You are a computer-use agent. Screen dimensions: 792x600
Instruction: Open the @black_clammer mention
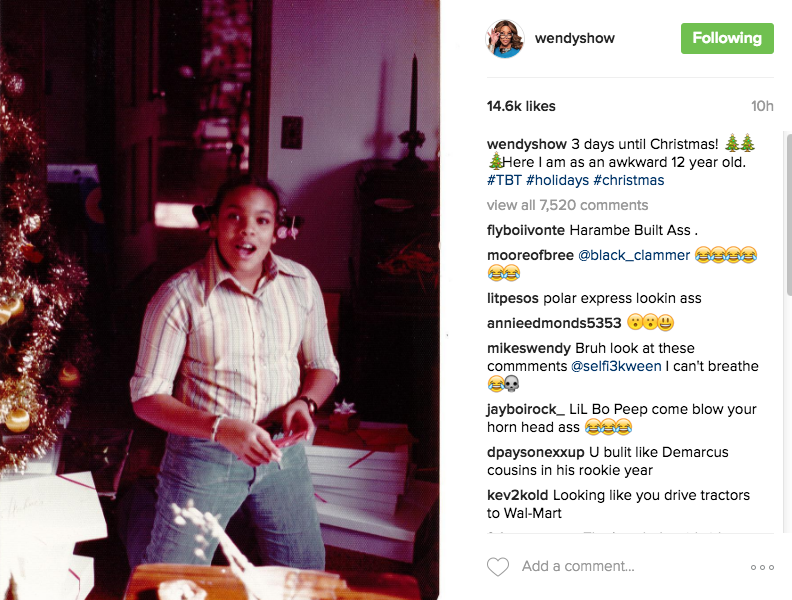(x=633, y=256)
